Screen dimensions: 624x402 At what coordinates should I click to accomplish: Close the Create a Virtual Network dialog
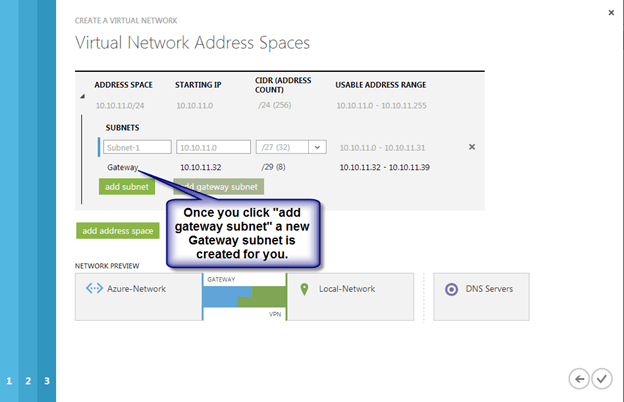[611, 12]
